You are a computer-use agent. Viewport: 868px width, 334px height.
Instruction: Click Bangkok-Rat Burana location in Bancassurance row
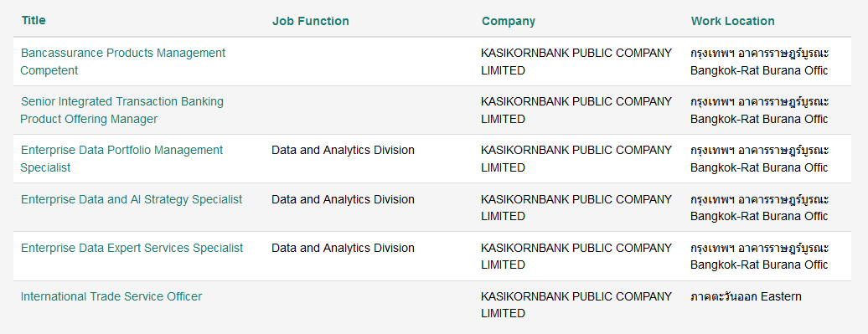click(759, 70)
